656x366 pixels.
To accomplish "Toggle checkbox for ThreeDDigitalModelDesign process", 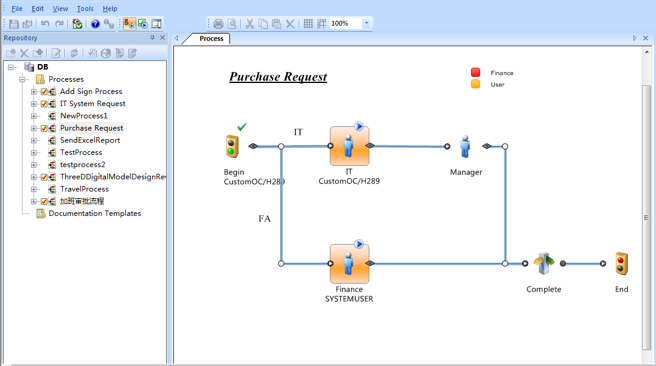I will point(44,177).
